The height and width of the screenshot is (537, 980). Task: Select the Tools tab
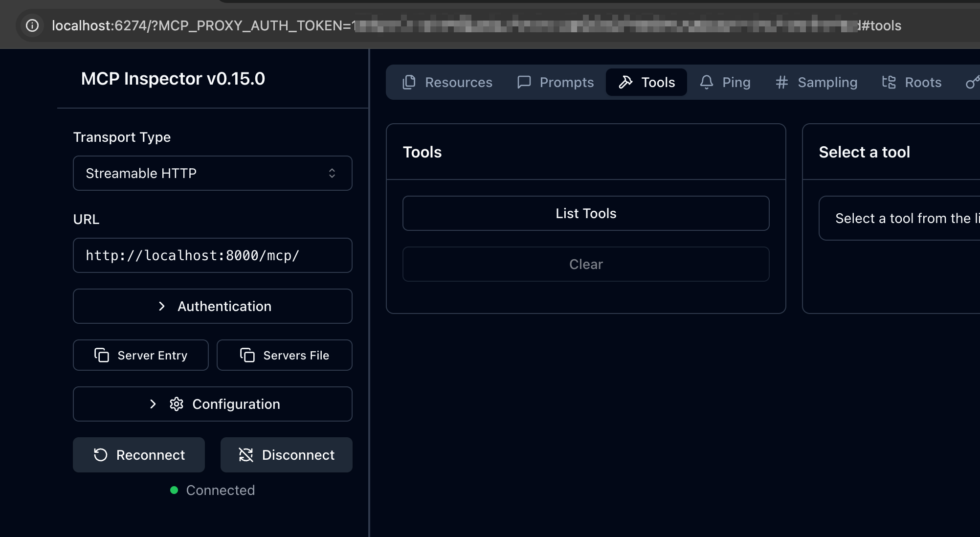tap(646, 82)
